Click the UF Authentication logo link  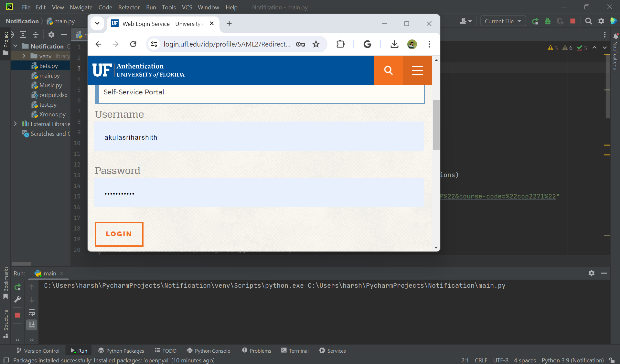point(139,70)
